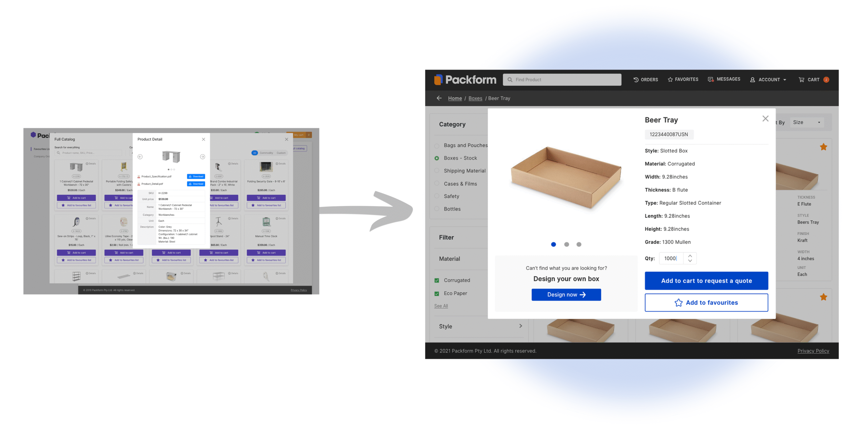The height and width of the screenshot is (429, 868).
Task: Click the back arrow in breadcrumb bar
Action: pyautogui.click(x=439, y=98)
